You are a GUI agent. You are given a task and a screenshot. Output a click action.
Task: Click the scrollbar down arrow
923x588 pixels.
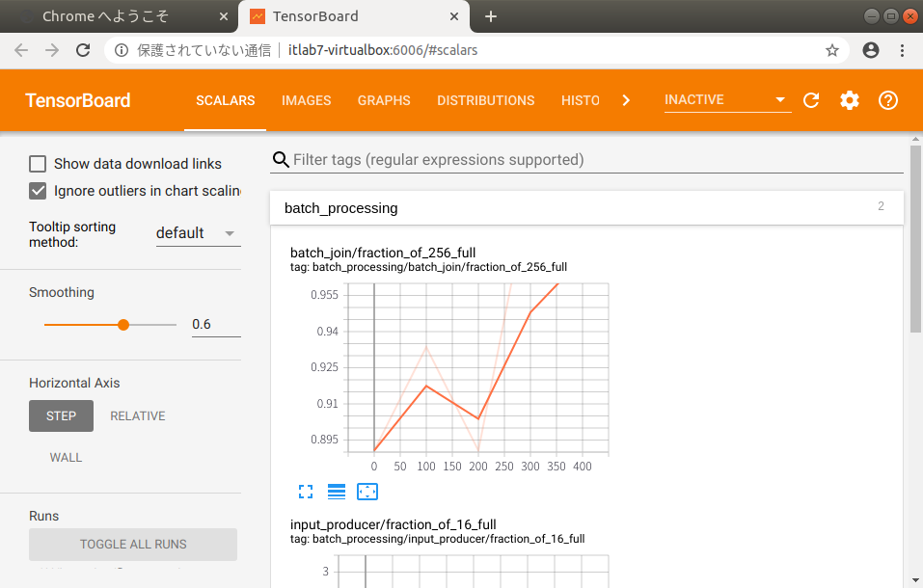[x=915, y=579]
